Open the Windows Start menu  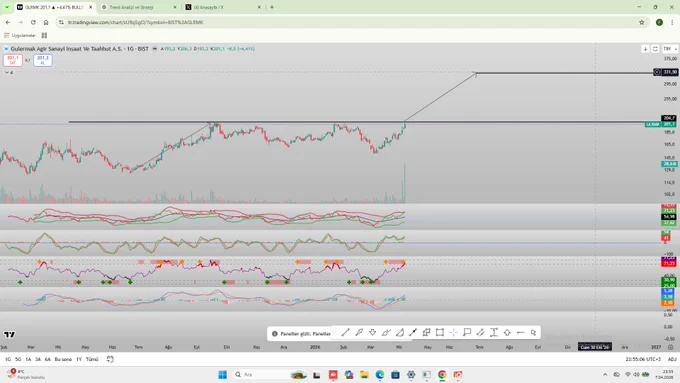[222, 374]
